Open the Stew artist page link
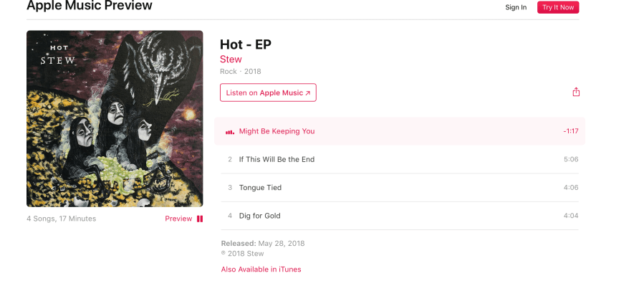This screenshot has height=291, width=644. 231,59
